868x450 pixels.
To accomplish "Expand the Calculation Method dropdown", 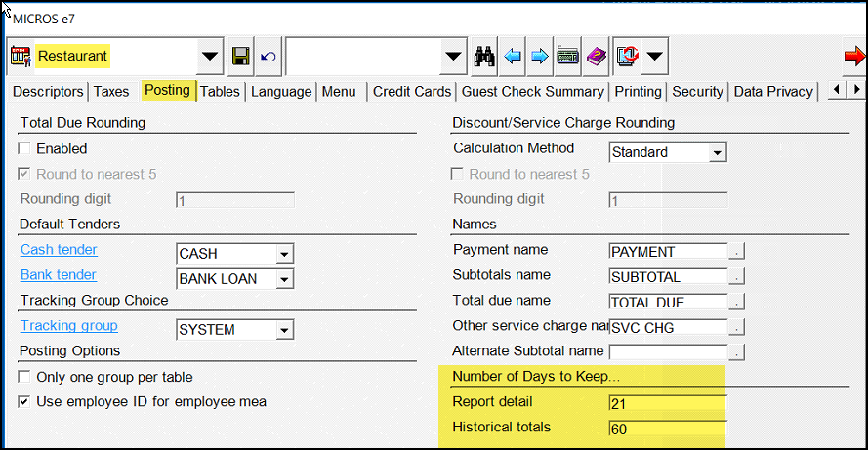I will tap(718, 152).
